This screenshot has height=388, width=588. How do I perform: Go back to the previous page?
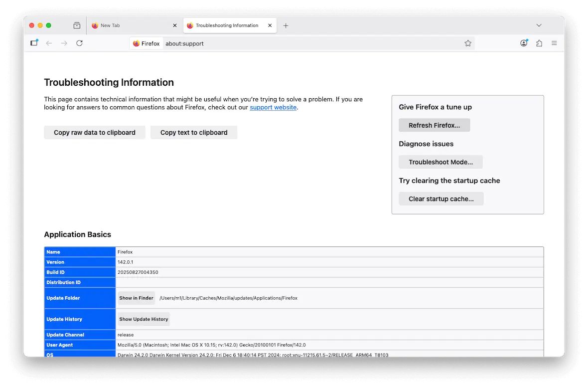pyautogui.click(x=49, y=43)
